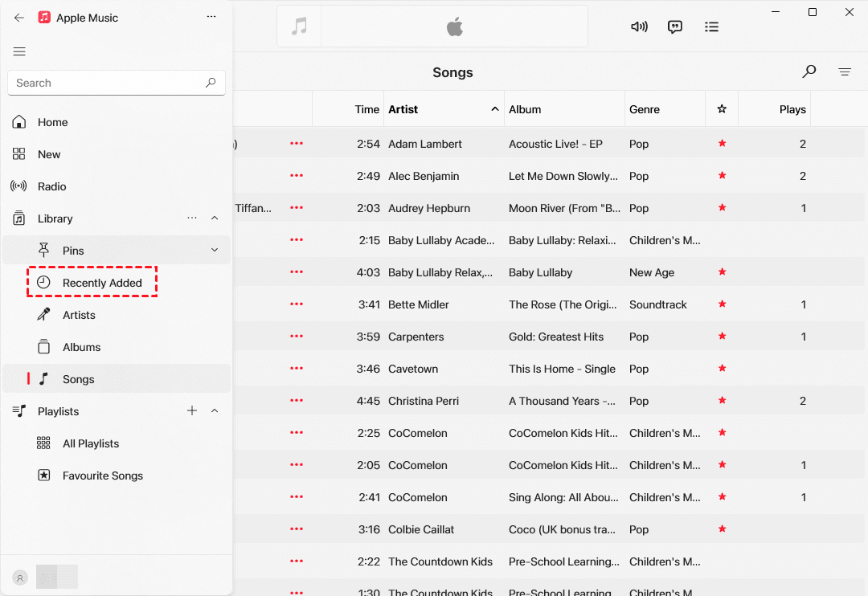Open more options for Alec Benjamin song

coord(297,175)
